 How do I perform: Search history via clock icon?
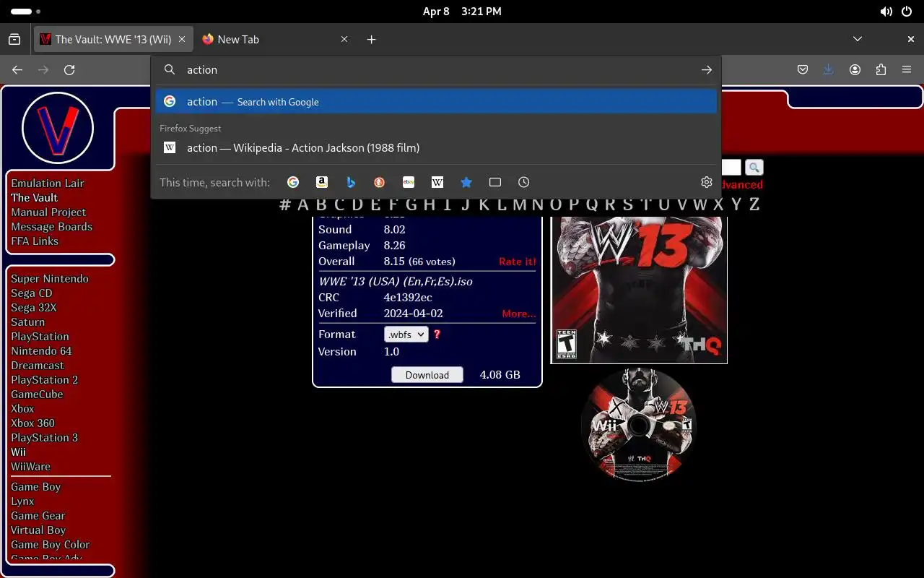524,182
